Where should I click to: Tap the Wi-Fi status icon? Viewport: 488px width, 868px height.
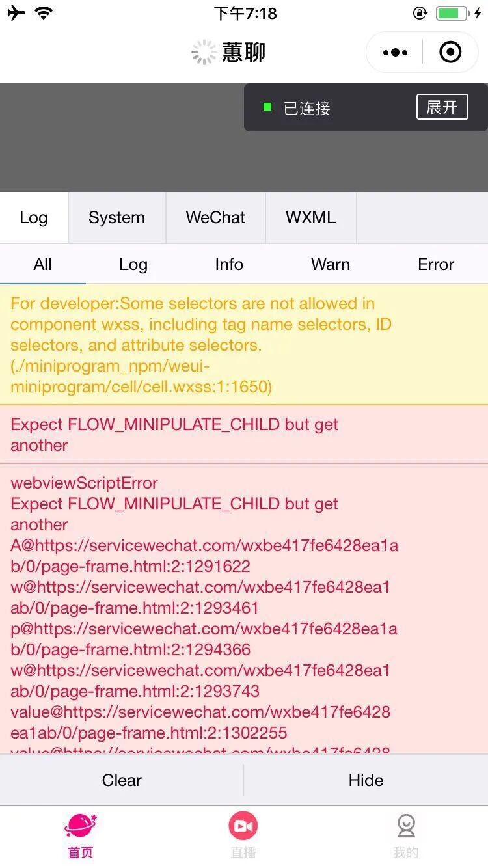(x=44, y=13)
